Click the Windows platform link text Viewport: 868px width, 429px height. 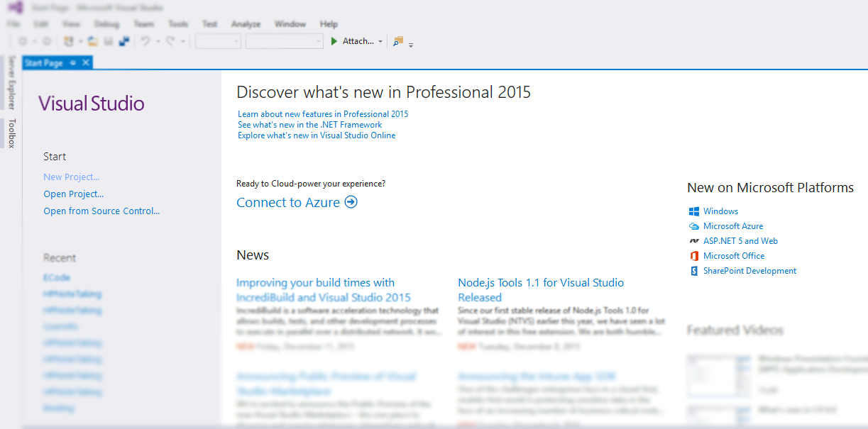point(721,211)
